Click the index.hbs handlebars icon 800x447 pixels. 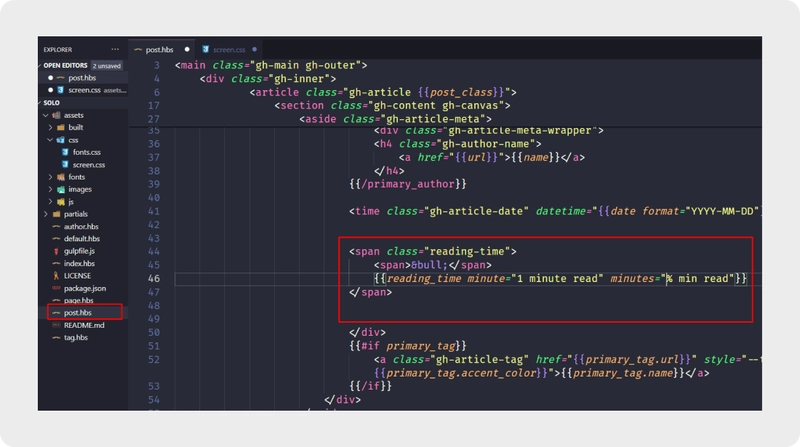(x=56, y=264)
